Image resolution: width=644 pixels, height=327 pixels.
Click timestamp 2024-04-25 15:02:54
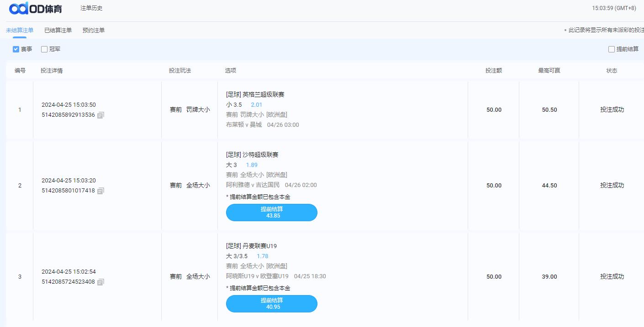click(x=69, y=271)
